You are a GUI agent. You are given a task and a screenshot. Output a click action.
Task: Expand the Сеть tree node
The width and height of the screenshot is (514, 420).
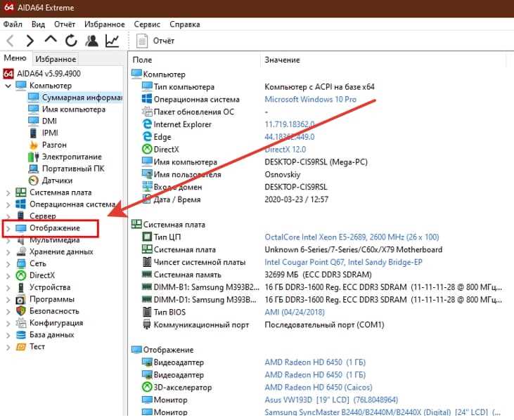pyautogui.click(x=8, y=264)
